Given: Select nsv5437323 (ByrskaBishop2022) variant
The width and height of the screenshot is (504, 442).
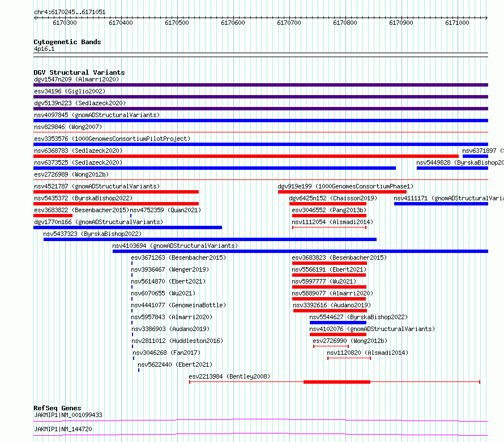Looking at the screenshot, I should [x=92, y=234].
